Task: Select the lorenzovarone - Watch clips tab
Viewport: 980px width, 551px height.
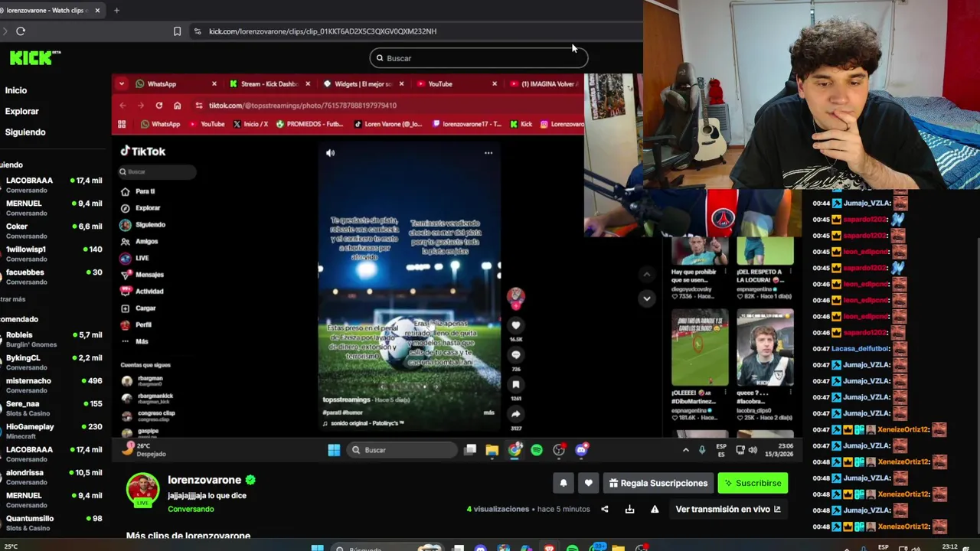Action: click(x=51, y=11)
